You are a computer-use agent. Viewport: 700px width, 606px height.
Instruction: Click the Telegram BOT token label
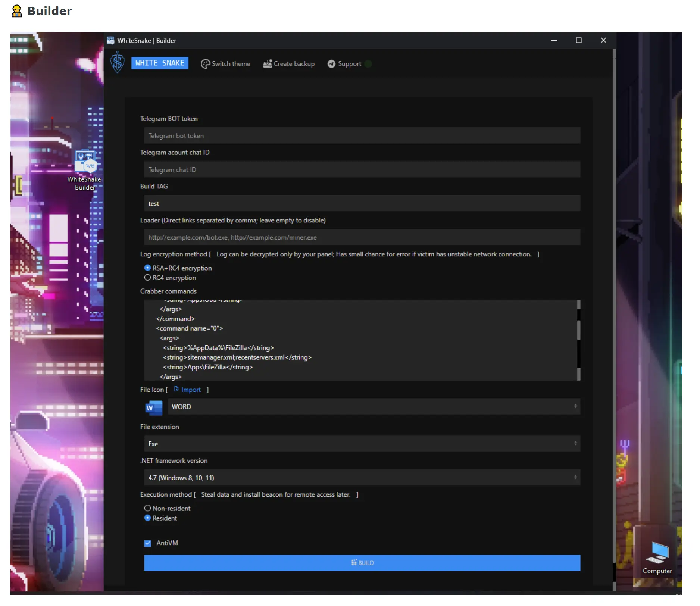pyautogui.click(x=169, y=119)
